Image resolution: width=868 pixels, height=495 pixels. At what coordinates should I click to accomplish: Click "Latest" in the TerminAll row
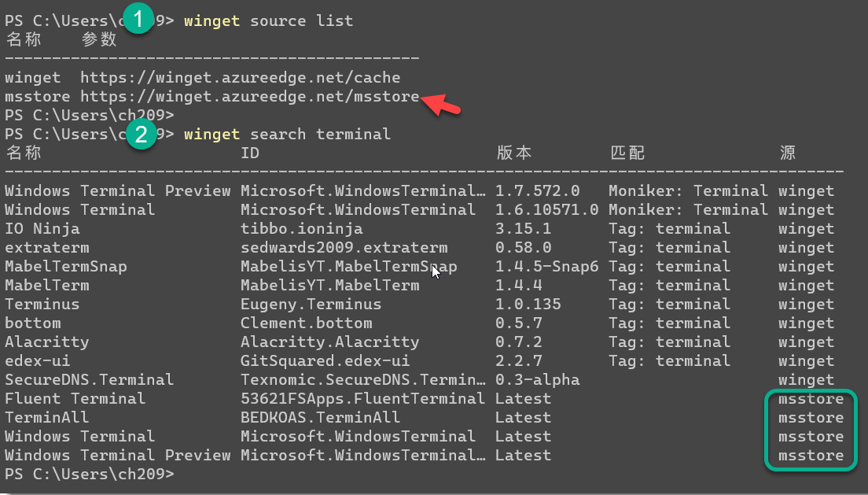[523, 417]
